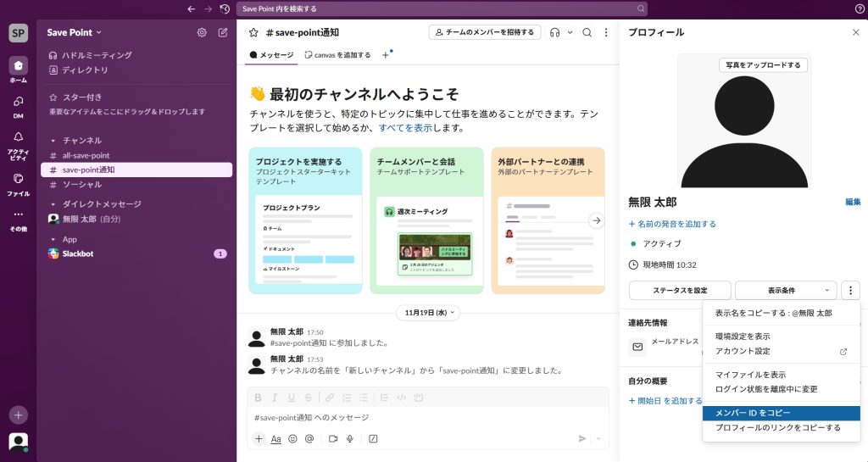Click the search icon in channel header

coord(587,33)
